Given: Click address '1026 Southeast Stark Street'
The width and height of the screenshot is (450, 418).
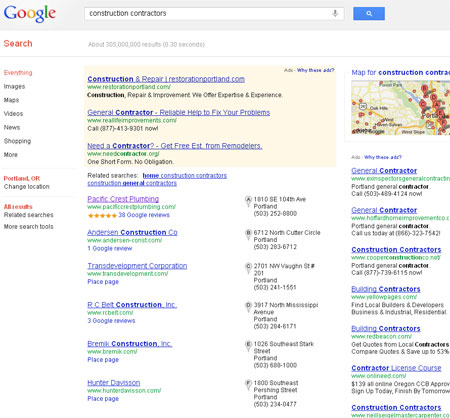Looking at the screenshot, I should (x=284, y=347).
